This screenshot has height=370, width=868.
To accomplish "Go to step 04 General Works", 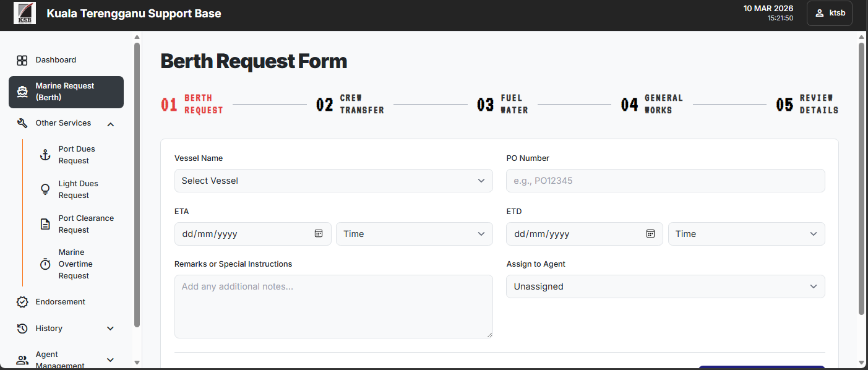I will click(652, 104).
